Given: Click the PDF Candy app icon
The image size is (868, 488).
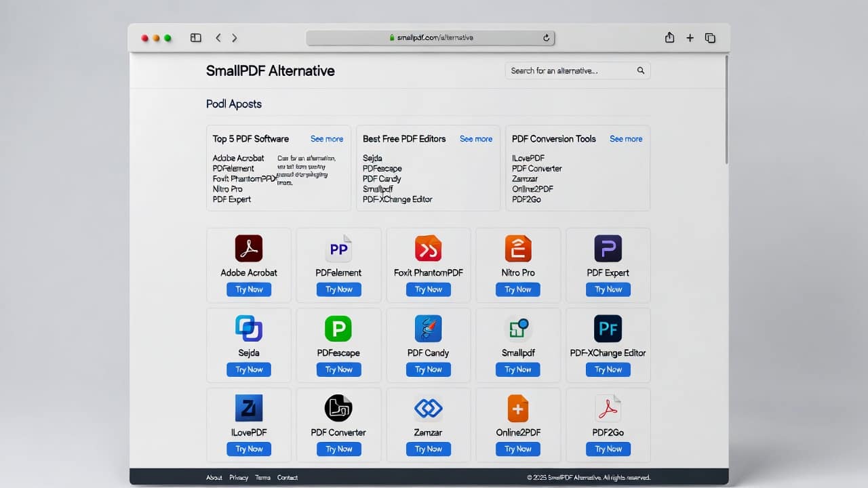Looking at the screenshot, I should (x=429, y=329).
